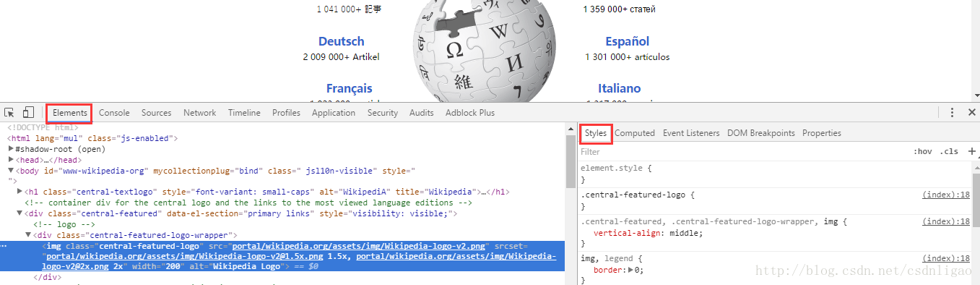
Task: Toggle the .cls class editor button
Action: click(948, 151)
